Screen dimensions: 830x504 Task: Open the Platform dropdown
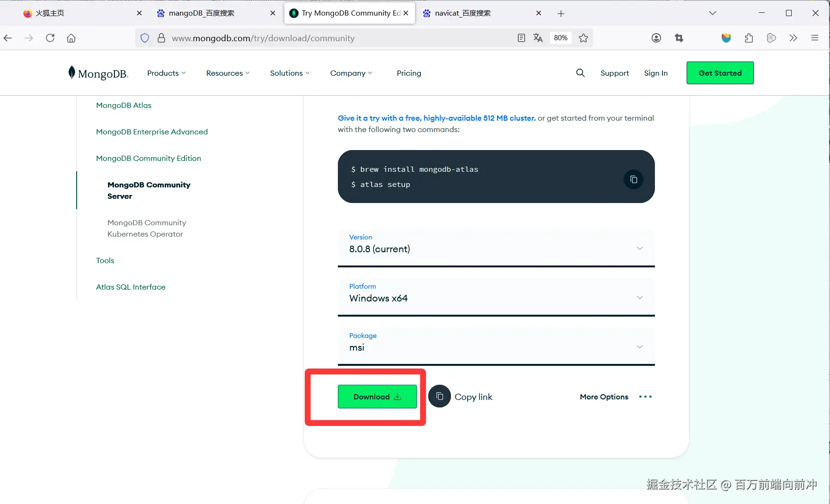pos(496,297)
